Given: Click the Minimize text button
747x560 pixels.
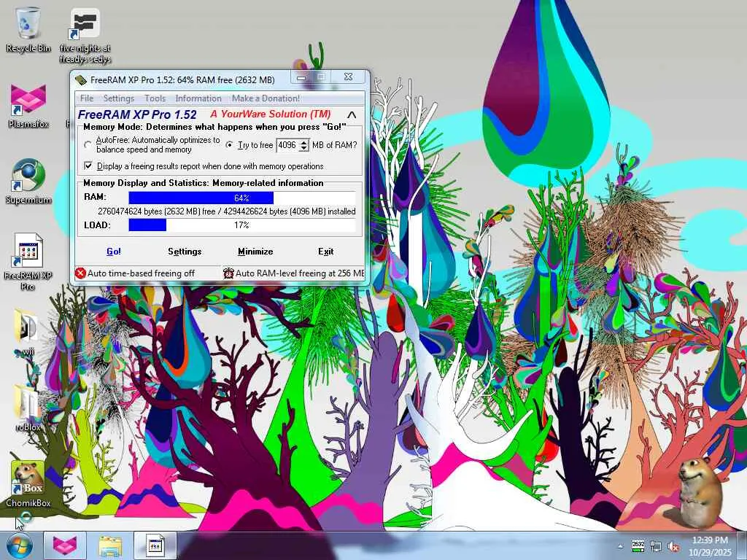Looking at the screenshot, I should coord(255,251).
